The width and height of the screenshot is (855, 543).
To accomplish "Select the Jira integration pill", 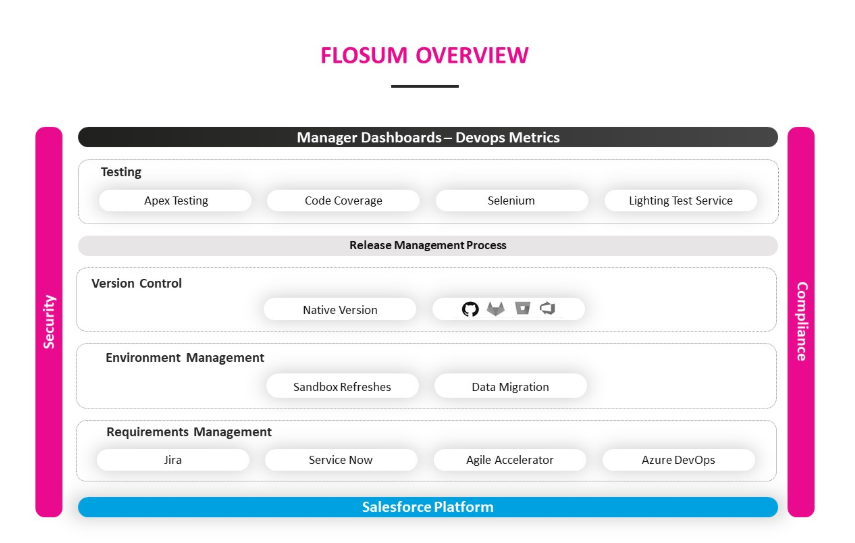I will tap(173, 460).
